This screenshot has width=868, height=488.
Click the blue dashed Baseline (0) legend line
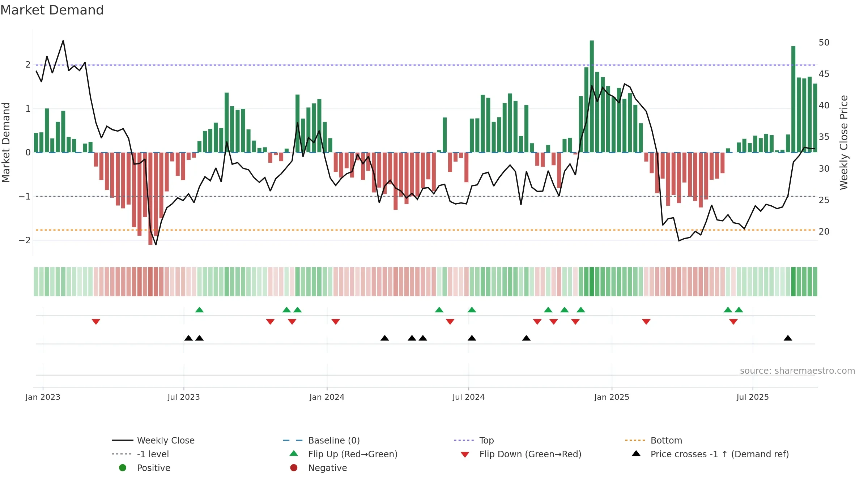(x=293, y=440)
